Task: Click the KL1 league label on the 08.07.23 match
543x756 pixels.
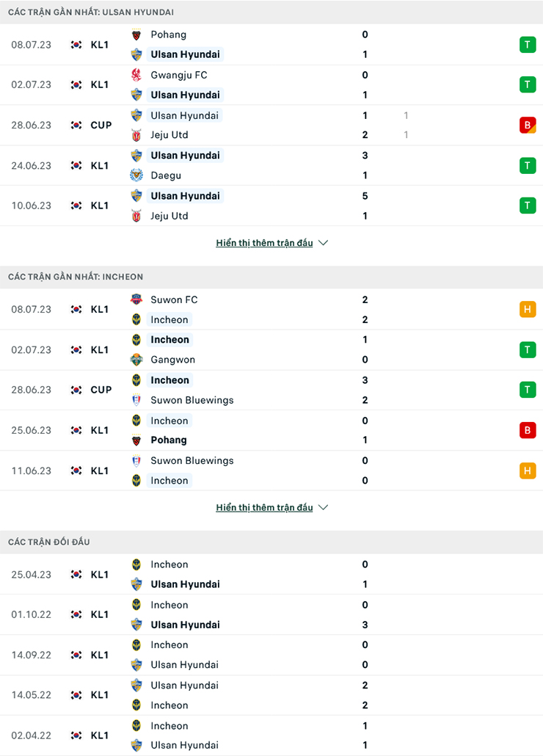Action: (101, 44)
